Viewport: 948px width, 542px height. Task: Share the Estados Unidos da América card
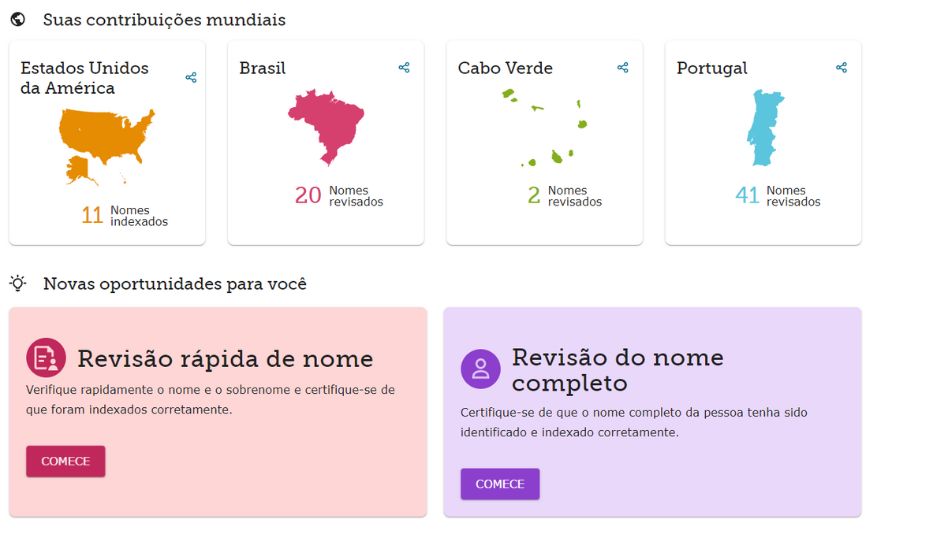pyautogui.click(x=191, y=77)
